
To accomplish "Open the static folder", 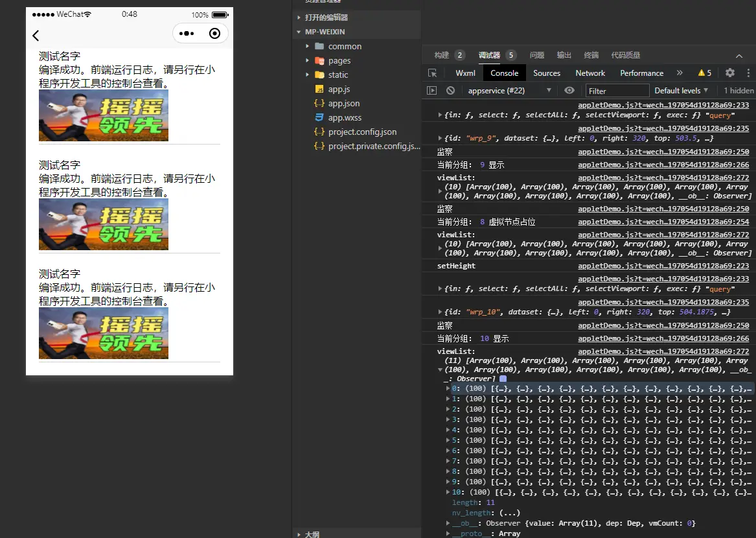I will [338, 75].
